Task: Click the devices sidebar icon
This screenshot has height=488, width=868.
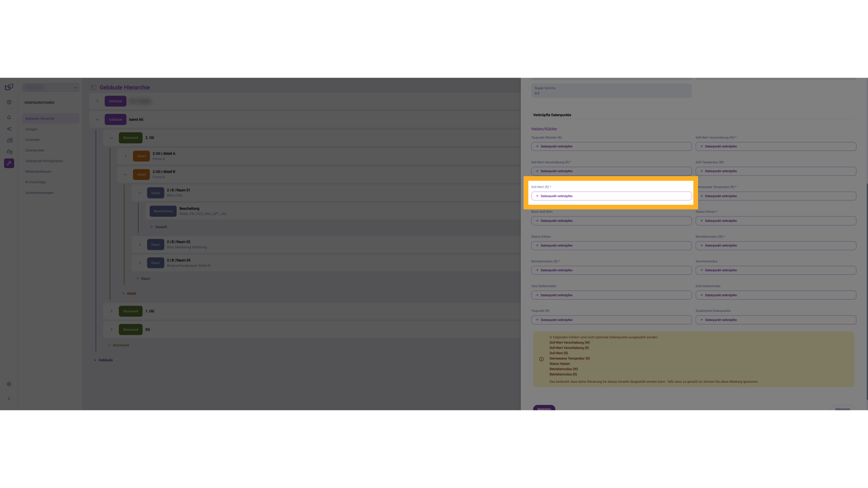Action: click(x=9, y=152)
